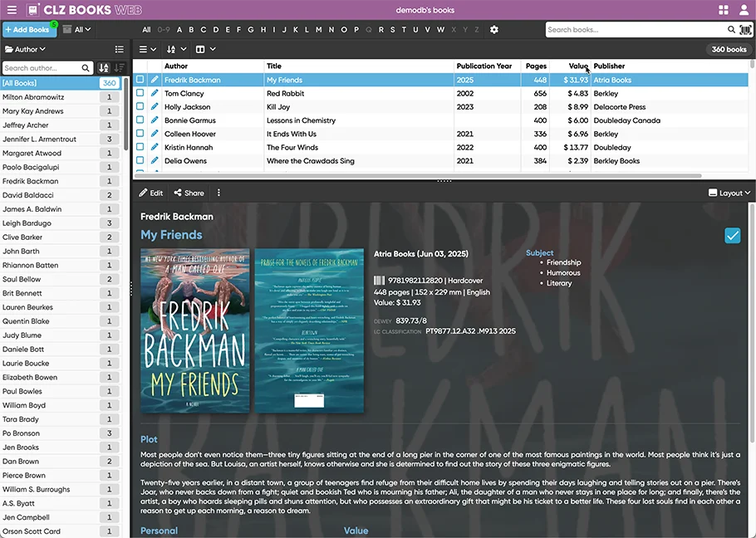Viewport: 756px width, 538px height.
Task: Filter books by letter W
Action: (440, 29)
